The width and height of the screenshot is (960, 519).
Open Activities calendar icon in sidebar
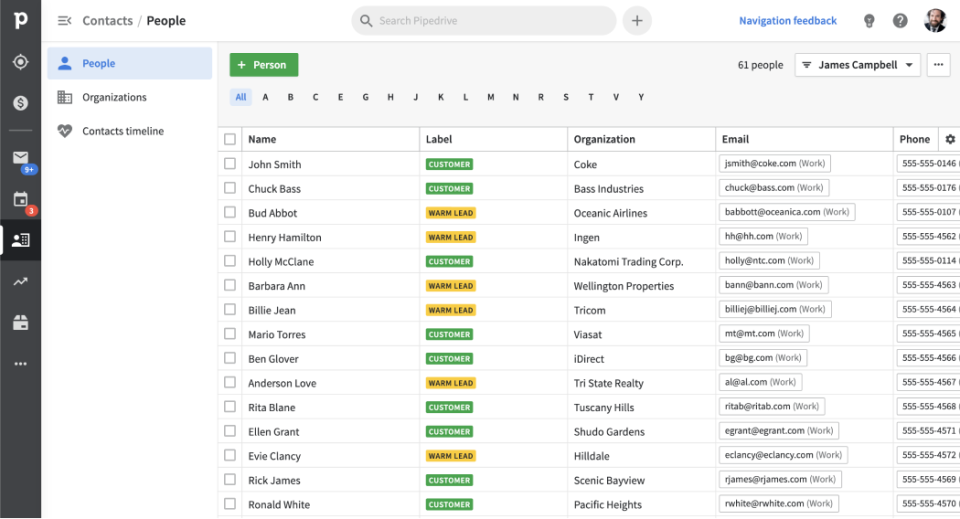tap(20, 199)
